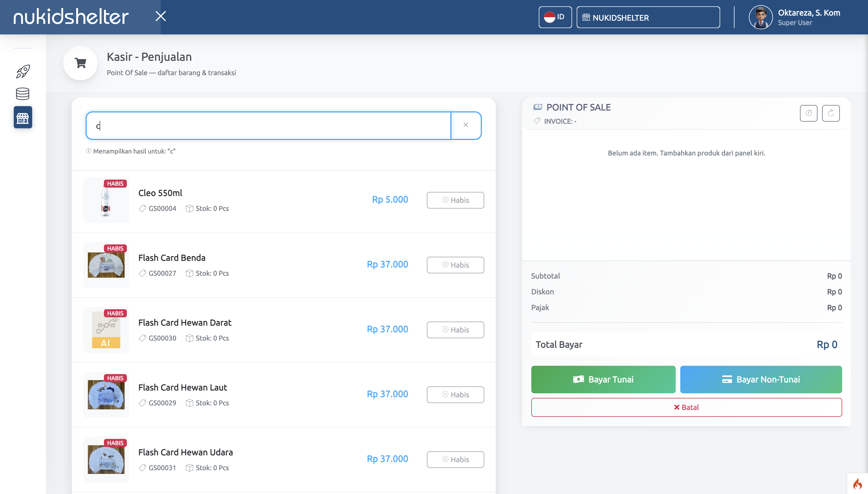Viewport: 868px width, 494px height.
Task: Click the fire icon at bottom right
Action: click(x=857, y=483)
